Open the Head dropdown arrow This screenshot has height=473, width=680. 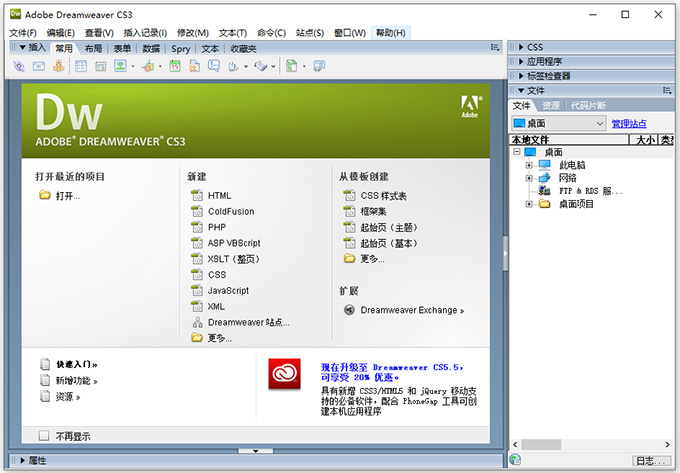click(246, 67)
